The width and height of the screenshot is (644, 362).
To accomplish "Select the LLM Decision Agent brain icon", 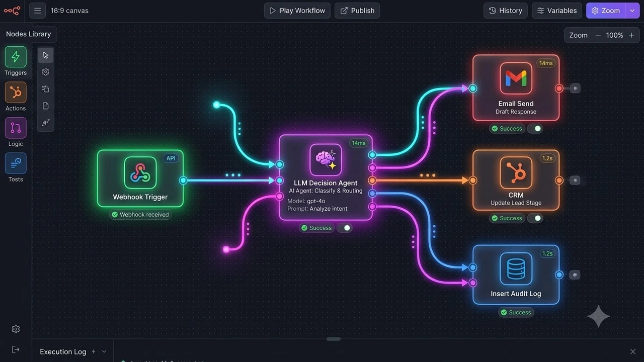I will pyautogui.click(x=326, y=160).
